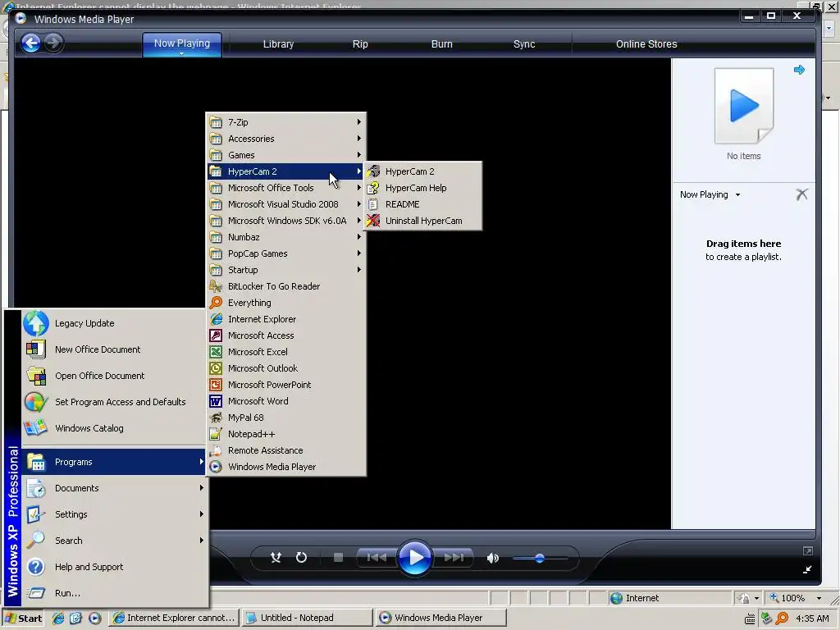Screen dimensions: 840x630
Task: Expand the Accessories folder
Action: click(x=286, y=139)
